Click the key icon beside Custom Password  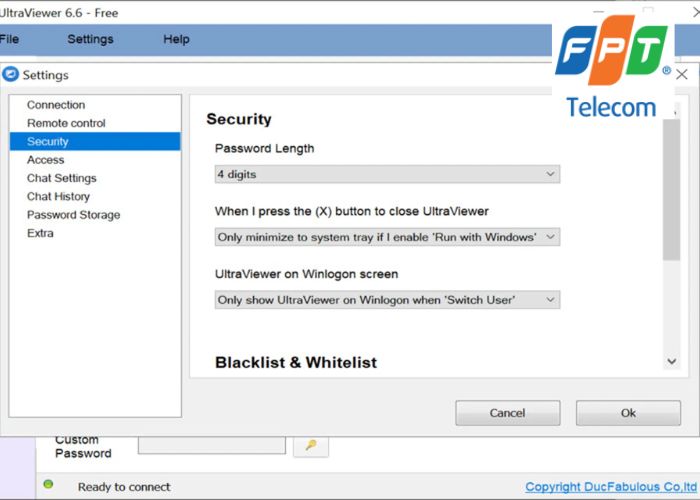(x=311, y=446)
